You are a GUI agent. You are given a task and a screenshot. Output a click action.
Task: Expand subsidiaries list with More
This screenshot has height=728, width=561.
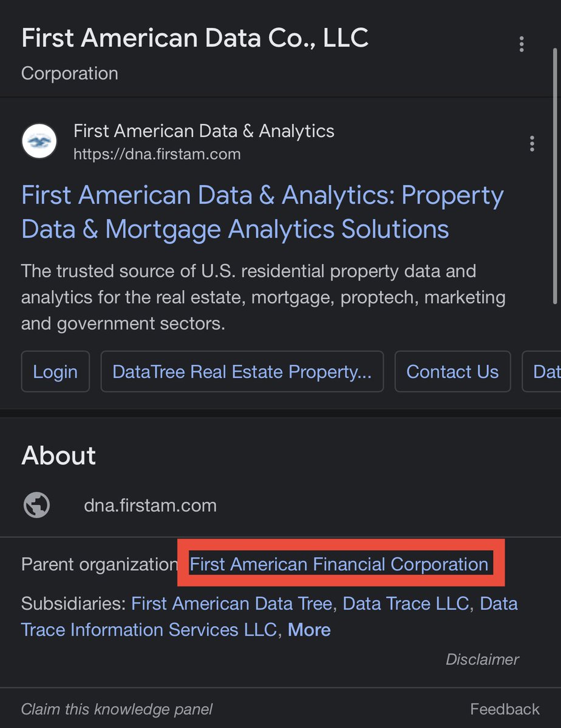[309, 630]
